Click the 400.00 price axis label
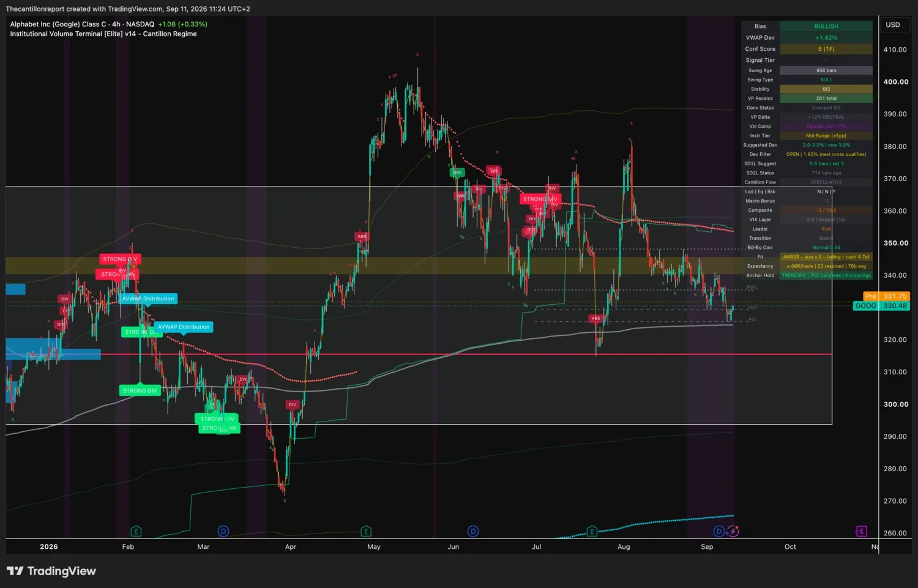918x588 pixels. pyautogui.click(x=896, y=82)
